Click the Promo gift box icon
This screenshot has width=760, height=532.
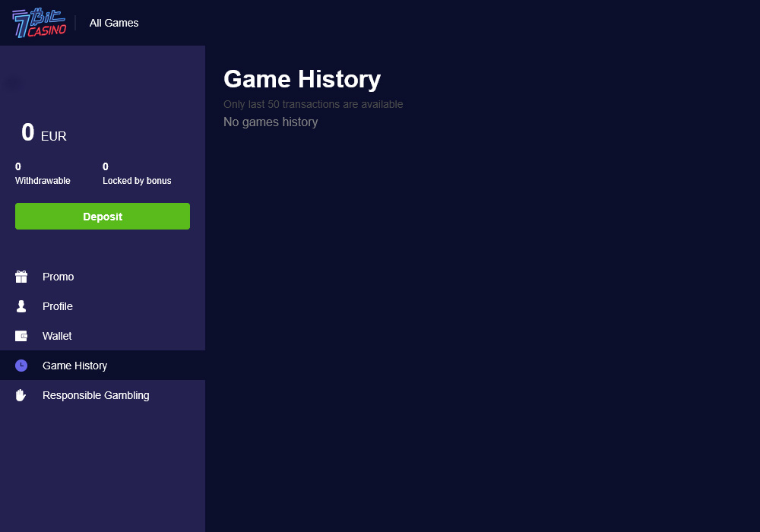21,277
